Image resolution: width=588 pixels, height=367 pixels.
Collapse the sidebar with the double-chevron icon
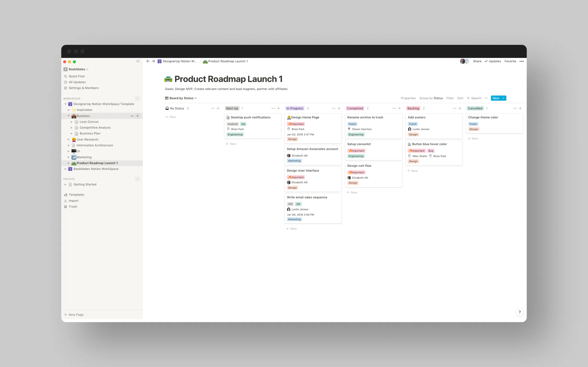(138, 61)
